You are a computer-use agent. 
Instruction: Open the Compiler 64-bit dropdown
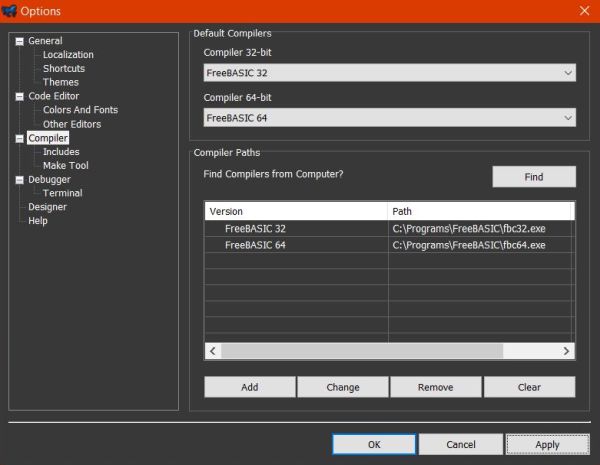[x=390, y=118]
